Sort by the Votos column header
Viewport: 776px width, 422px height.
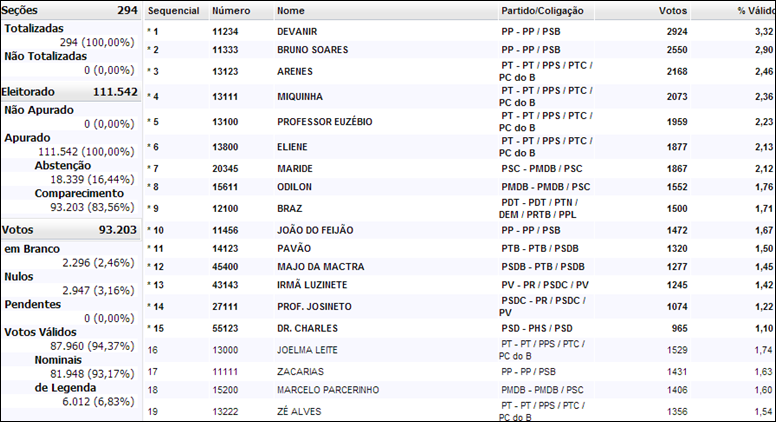click(673, 11)
